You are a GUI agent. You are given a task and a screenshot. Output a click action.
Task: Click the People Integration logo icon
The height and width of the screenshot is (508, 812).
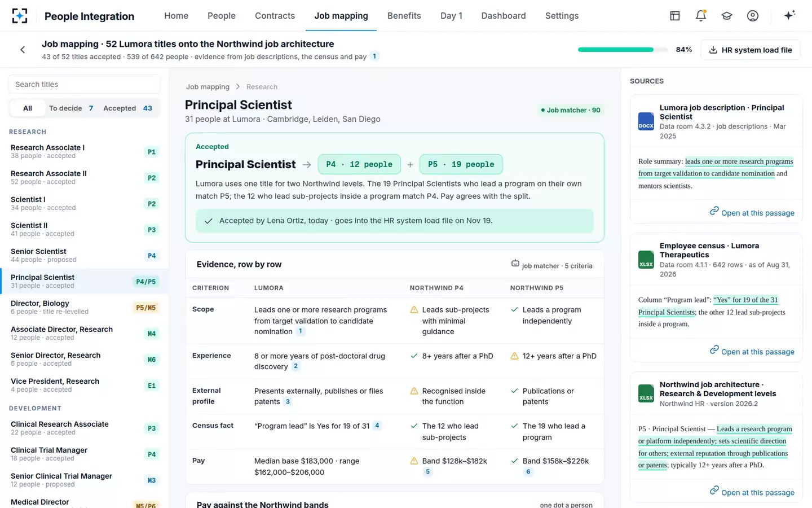pyautogui.click(x=20, y=16)
